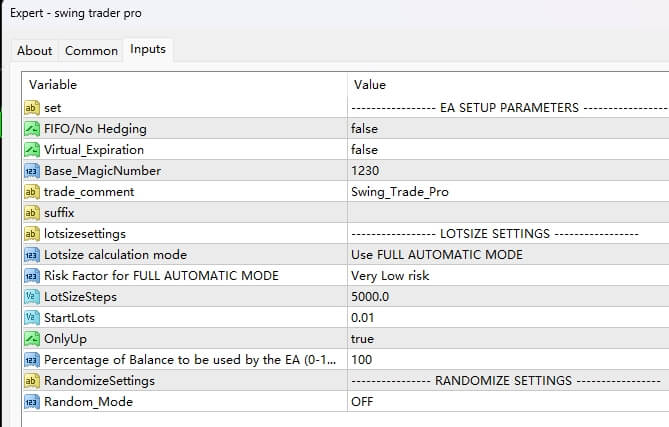This screenshot has height=427, width=669.
Task: Open the Random_Mode OFF dropdown
Action: [362, 401]
